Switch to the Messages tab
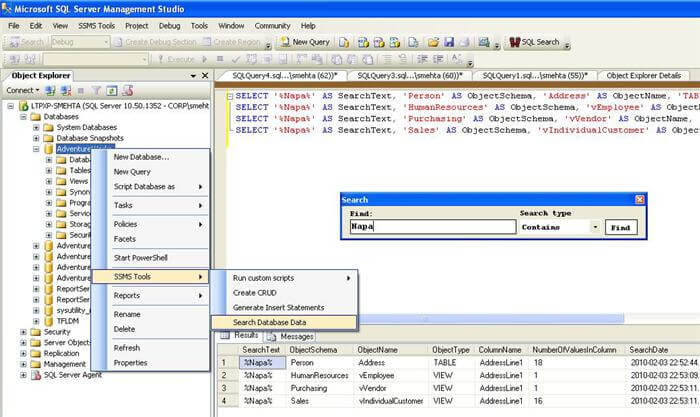This screenshot has width=700, height=417. click(291, 336)
